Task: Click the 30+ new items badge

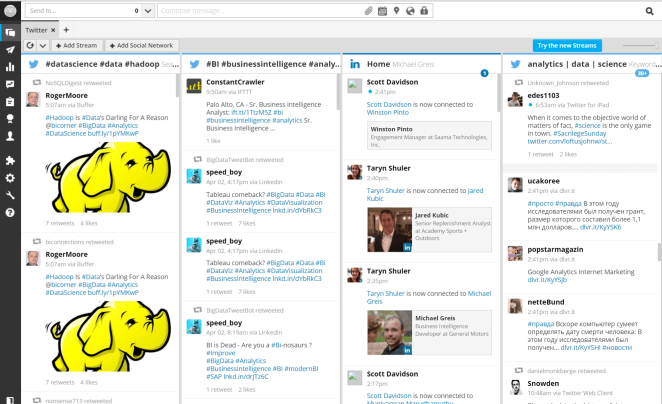Action: coord(642,73)
